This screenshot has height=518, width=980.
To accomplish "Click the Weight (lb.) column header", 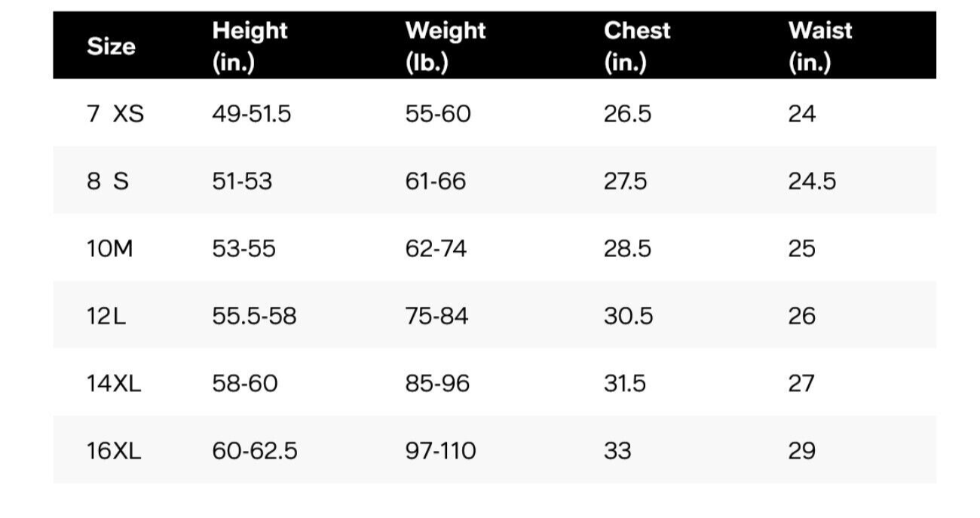I will (446, 46).
